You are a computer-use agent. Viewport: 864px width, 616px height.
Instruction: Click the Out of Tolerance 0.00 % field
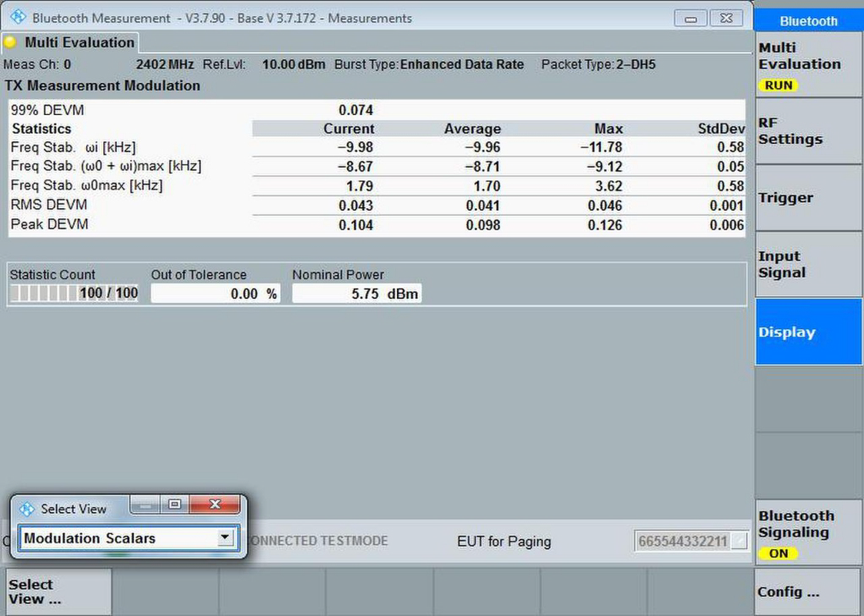[x=215, y=294]
